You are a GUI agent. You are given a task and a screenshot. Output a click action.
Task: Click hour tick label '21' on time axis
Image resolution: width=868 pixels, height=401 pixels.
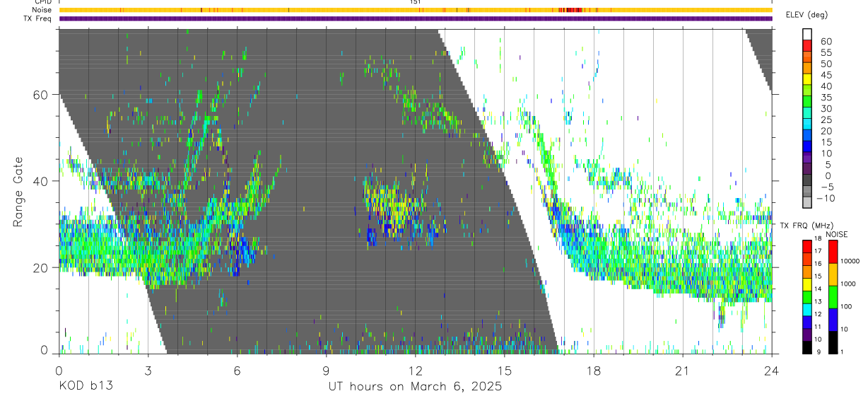(682, 370)
